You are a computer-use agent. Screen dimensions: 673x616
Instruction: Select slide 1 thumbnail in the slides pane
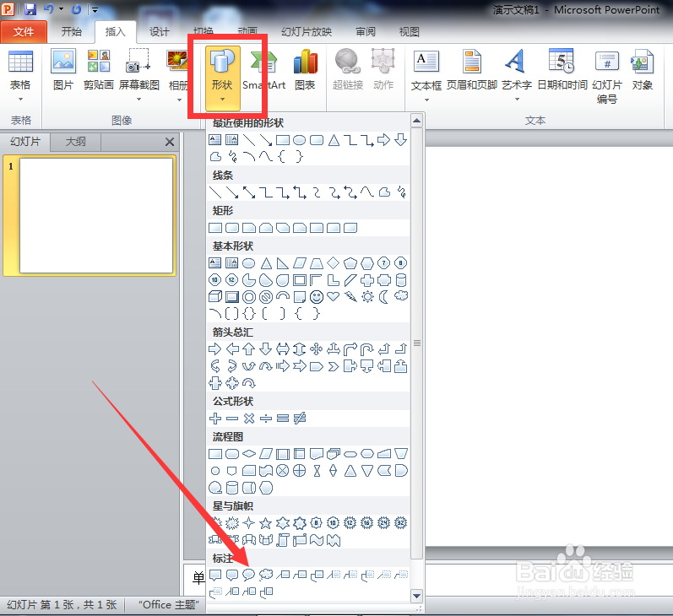point(96,215)
